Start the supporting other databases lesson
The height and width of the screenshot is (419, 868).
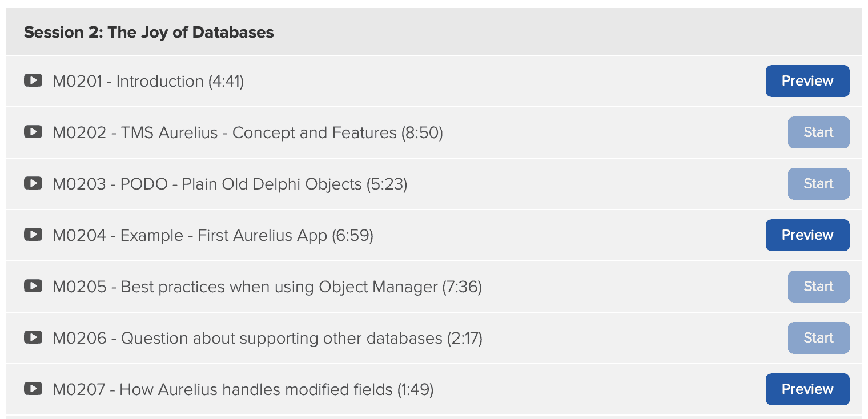coord(818,338)
